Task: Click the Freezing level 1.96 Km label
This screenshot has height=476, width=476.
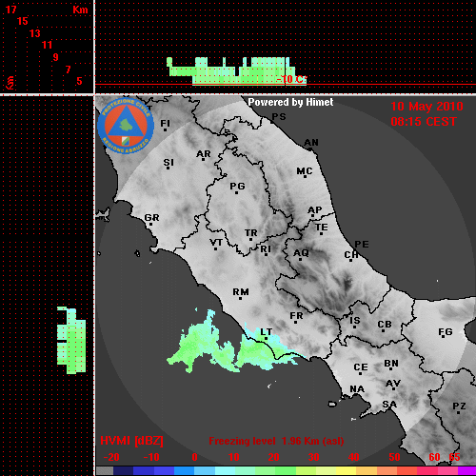Action: [276, 441]
